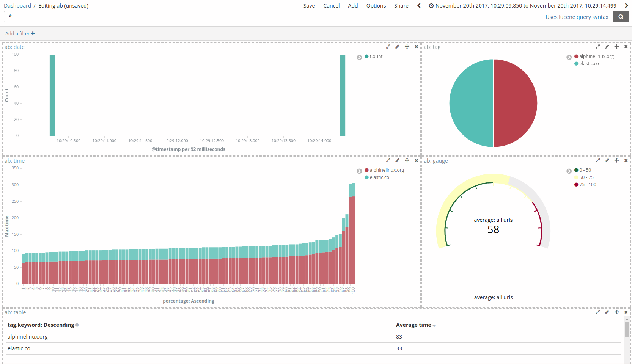Open the Share menu

401,6
